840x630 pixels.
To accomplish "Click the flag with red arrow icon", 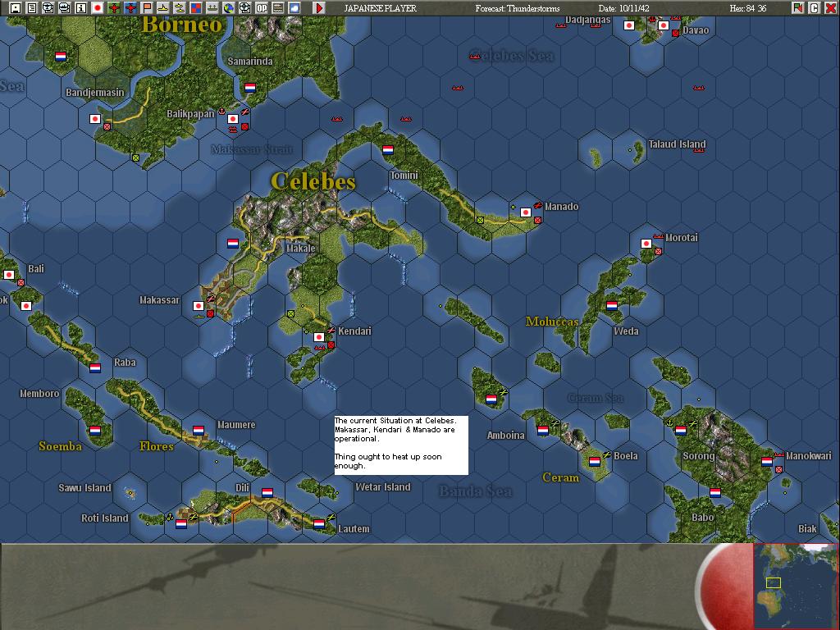I will (798, 8).
